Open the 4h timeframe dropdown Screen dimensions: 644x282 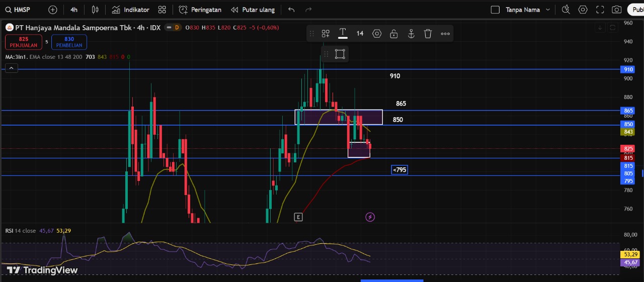coord(74,10)
